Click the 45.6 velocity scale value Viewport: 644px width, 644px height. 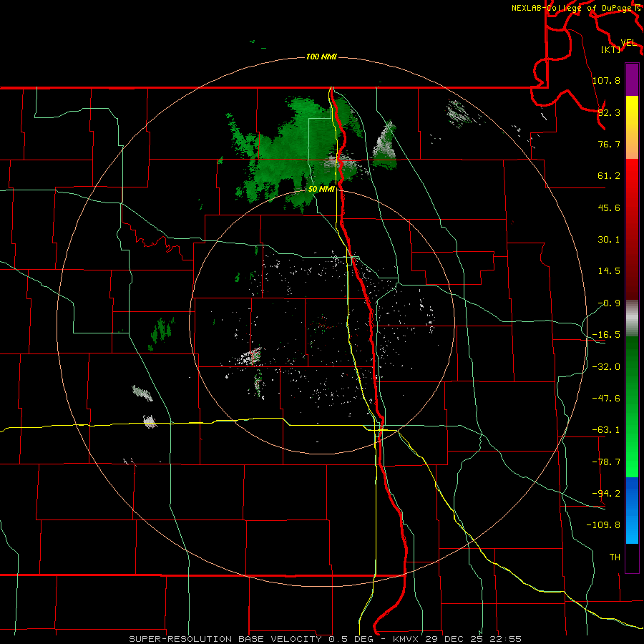coord(609,208)
